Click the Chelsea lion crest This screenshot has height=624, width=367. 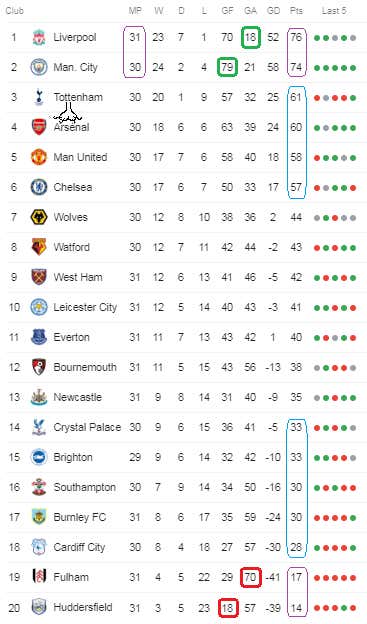(39, 187)
